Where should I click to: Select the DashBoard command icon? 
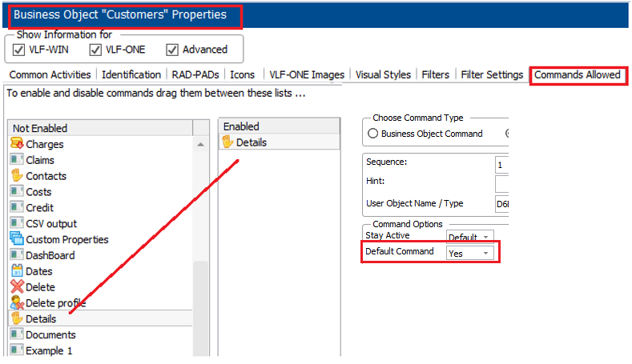[x=16, y=255]
